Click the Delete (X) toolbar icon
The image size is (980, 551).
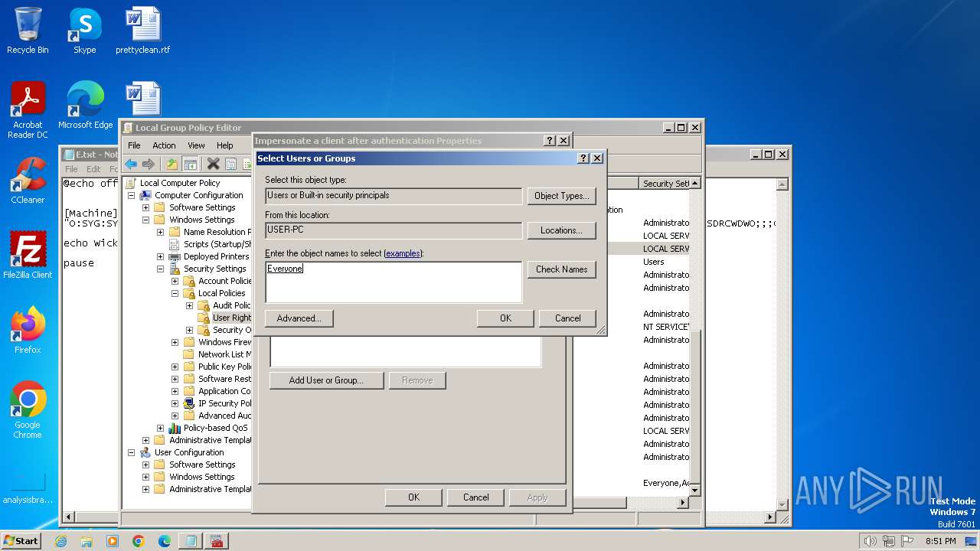(x=214, y=164)
